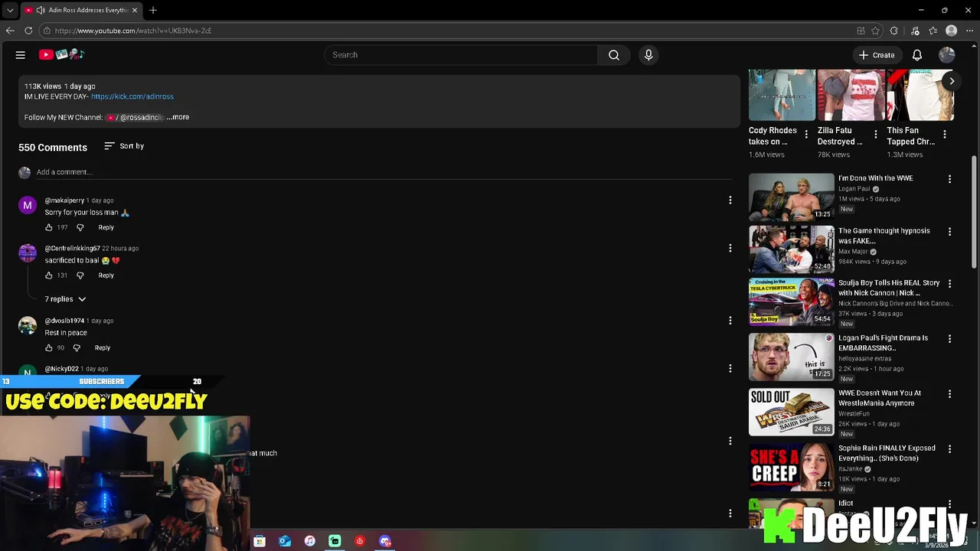Open the @rossadinclips channel link

[x=136, y=117]
